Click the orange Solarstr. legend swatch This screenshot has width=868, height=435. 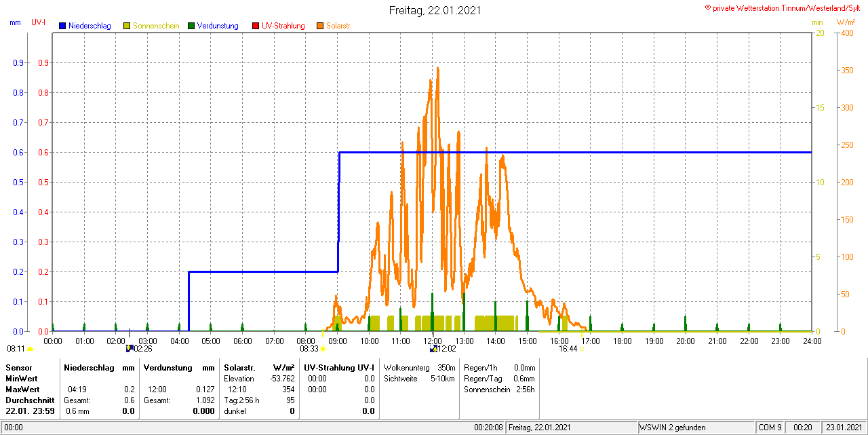tap(320, 26)
